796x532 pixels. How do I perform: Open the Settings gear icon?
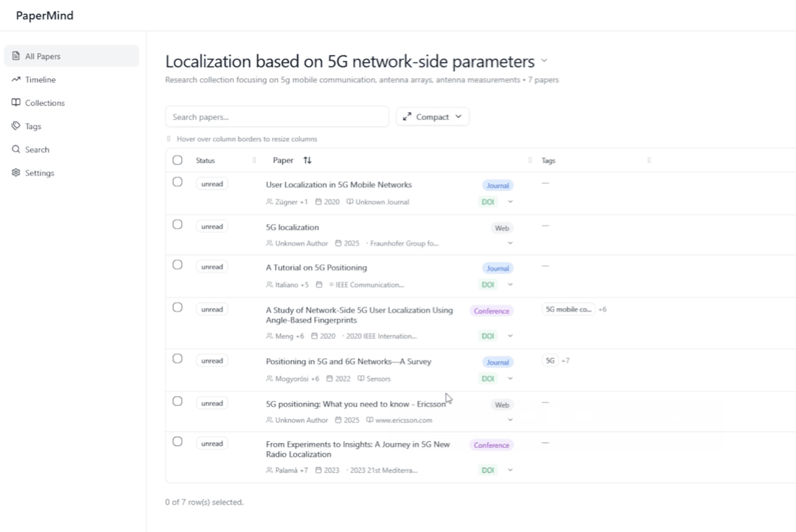coord(16,173)
